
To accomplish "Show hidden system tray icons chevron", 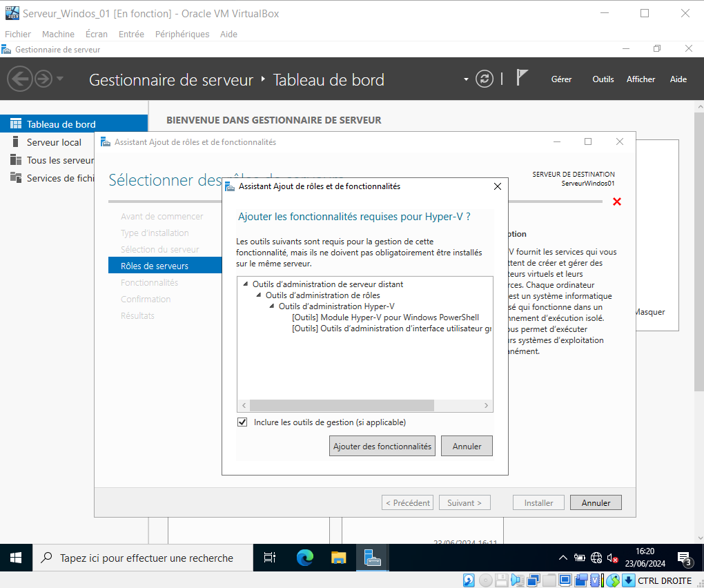I will pos(563,558).
